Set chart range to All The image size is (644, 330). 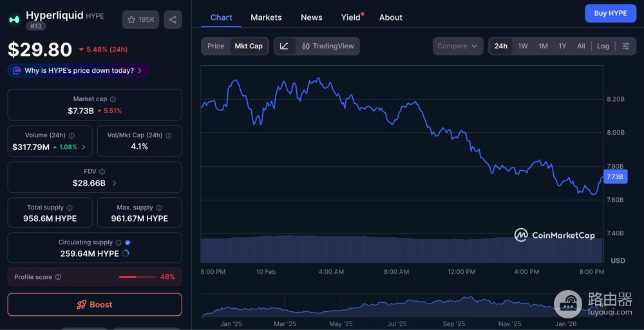pos(581,46)
